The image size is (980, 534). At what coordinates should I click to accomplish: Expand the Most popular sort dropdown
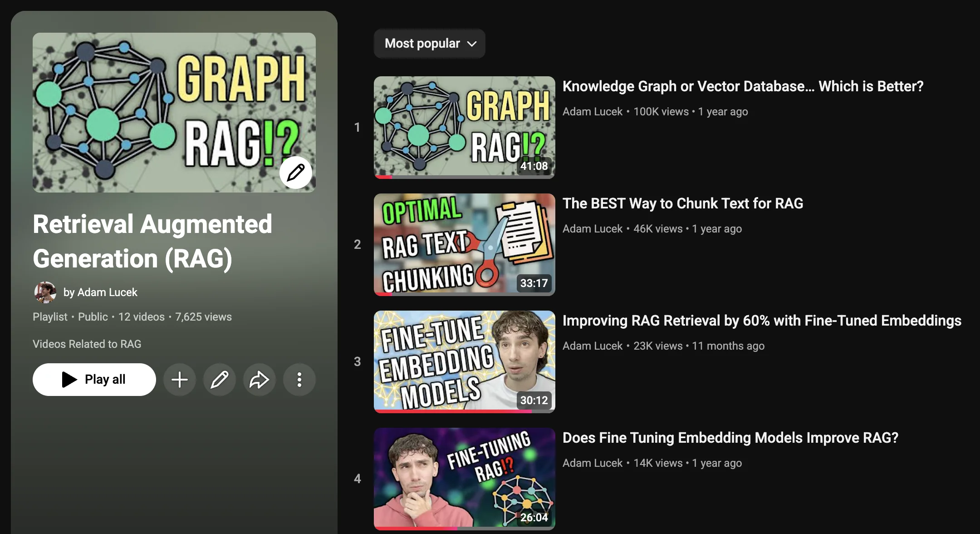[429, 44]
